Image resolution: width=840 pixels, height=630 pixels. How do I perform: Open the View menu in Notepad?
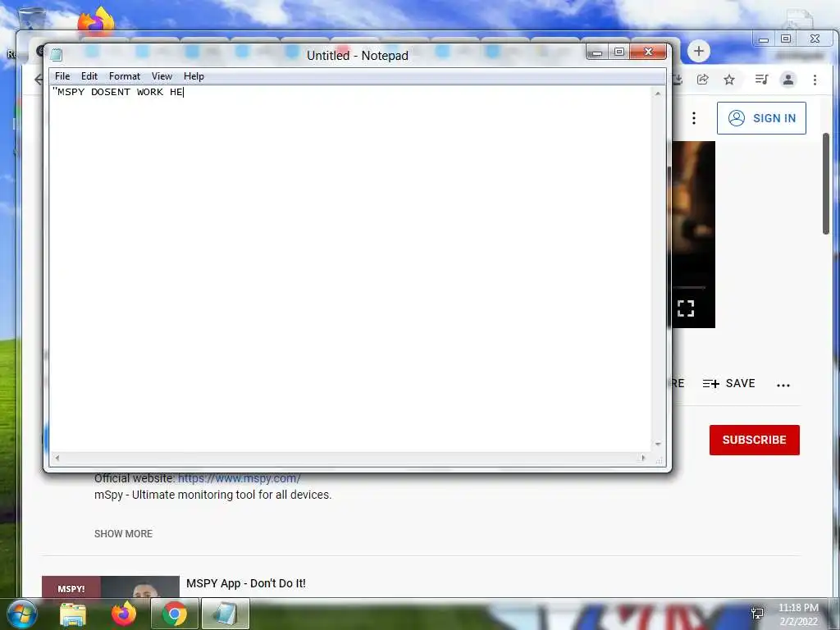point(162,76)
